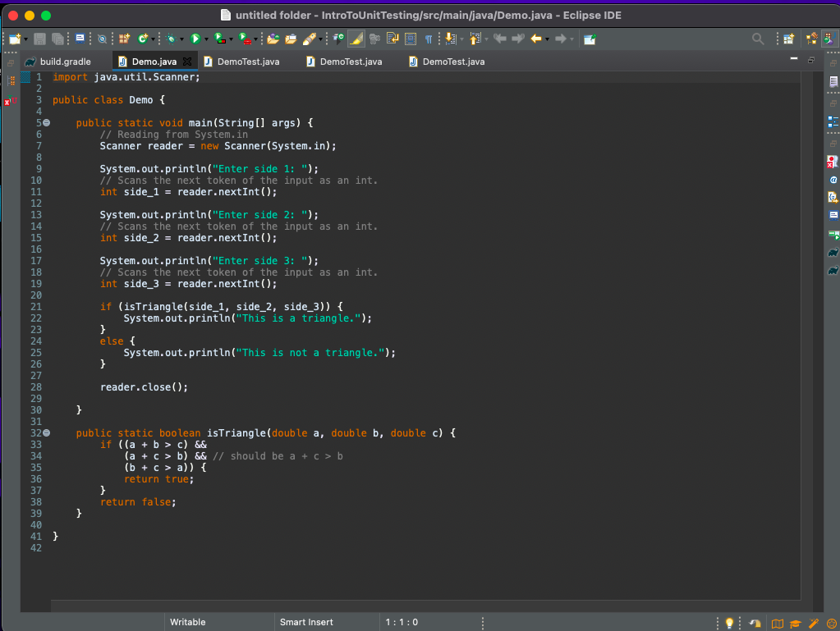
Task: Expand the New Java Class dropdown arrow
Action: 153,39
